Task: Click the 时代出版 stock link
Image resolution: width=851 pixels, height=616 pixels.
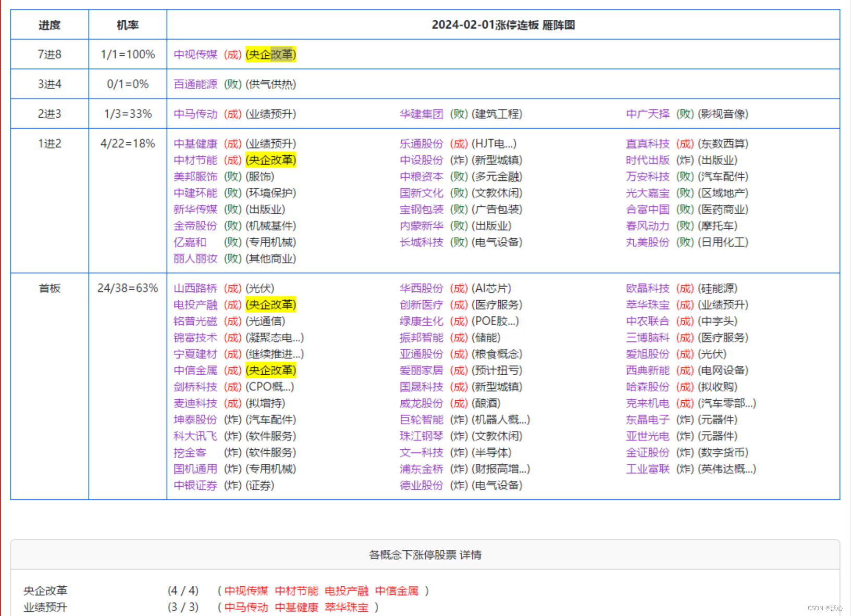Action: [648, 160]
